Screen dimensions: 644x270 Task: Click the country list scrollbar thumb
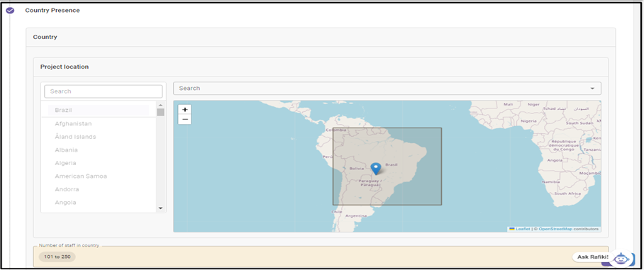coord(160,112)
